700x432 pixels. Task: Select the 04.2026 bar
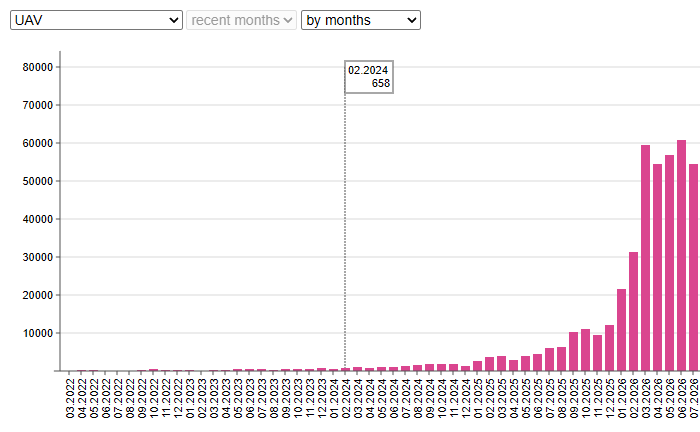click(658, 267)
